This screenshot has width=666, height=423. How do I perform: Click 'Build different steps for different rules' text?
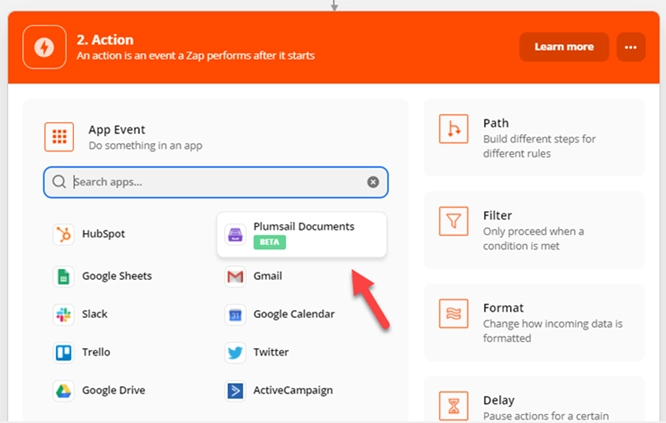click(539, 146)
